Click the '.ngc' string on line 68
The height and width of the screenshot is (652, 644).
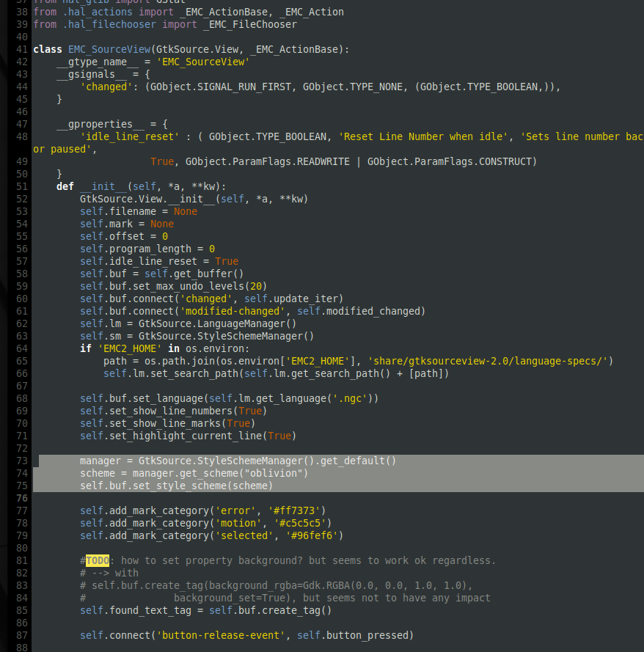[x=350, y=399]
